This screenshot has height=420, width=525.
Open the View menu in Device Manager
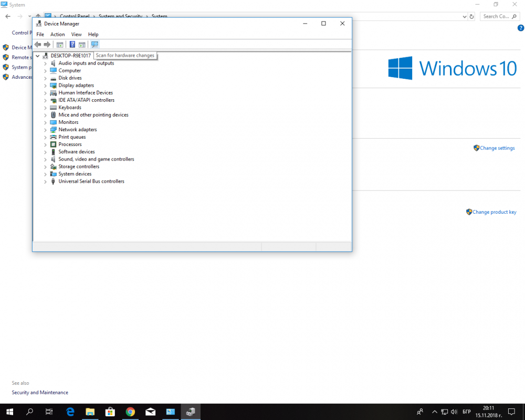point(76,35)
